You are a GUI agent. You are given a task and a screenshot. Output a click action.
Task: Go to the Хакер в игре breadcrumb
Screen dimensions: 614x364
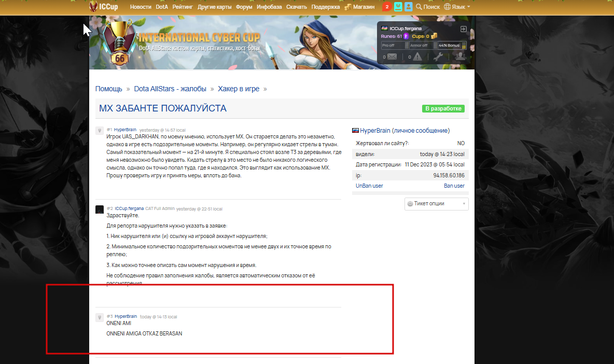click(239, 89)
